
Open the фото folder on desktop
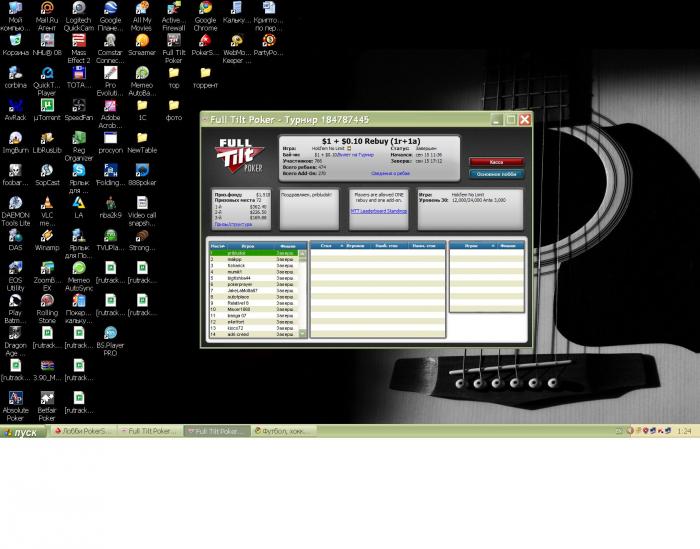(x=174, y=110)
